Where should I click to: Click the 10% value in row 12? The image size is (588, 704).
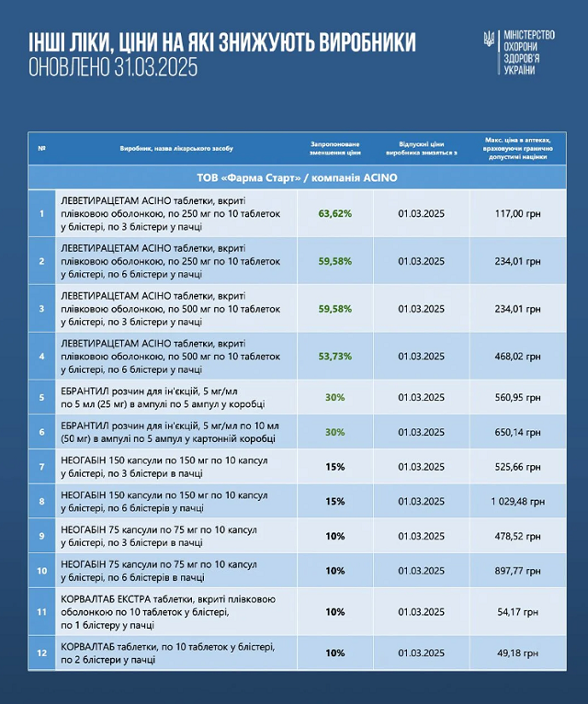coord(335,653)
